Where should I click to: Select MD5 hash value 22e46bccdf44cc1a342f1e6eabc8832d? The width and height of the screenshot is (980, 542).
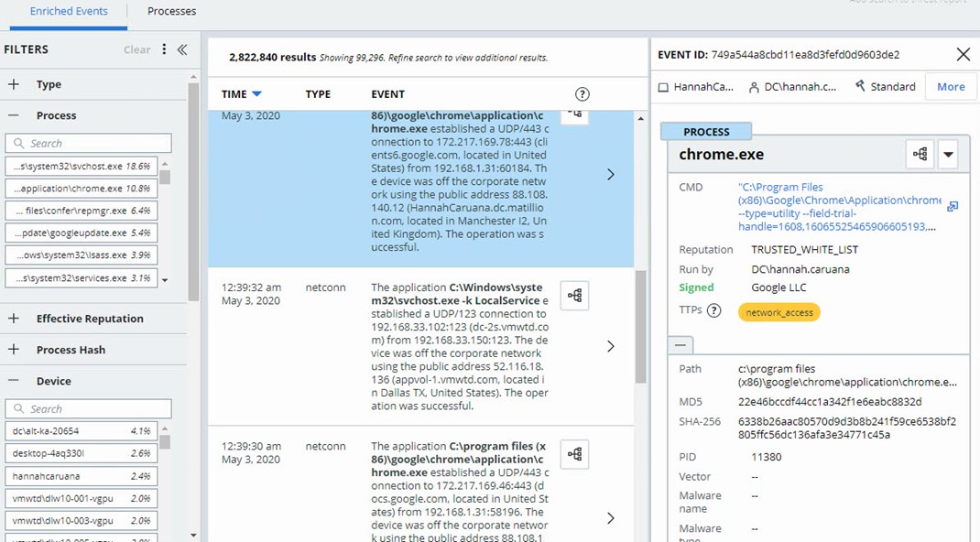pyautogui.click(x=830, y=402)
